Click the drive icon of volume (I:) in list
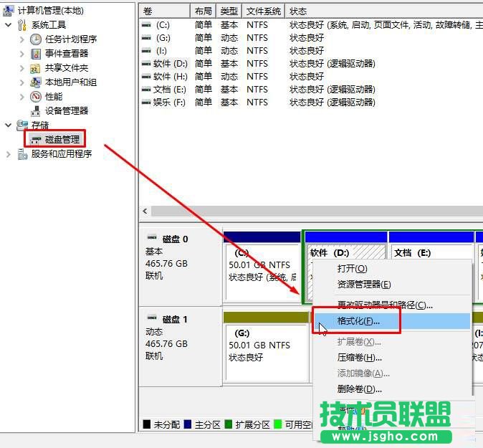 click(146, 50)
